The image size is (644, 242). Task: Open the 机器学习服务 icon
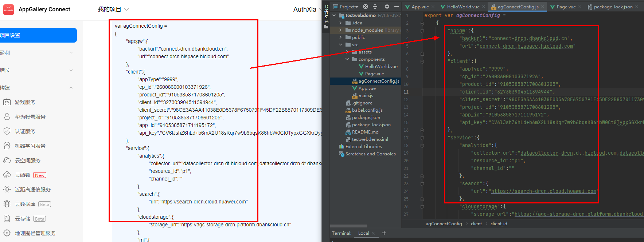pos(7,146)
